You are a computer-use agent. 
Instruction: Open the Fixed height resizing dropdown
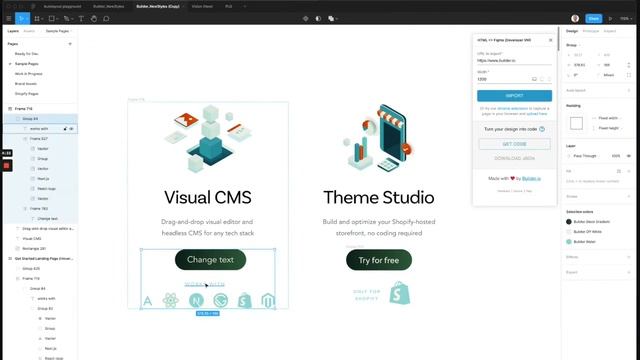coord(609,128)
